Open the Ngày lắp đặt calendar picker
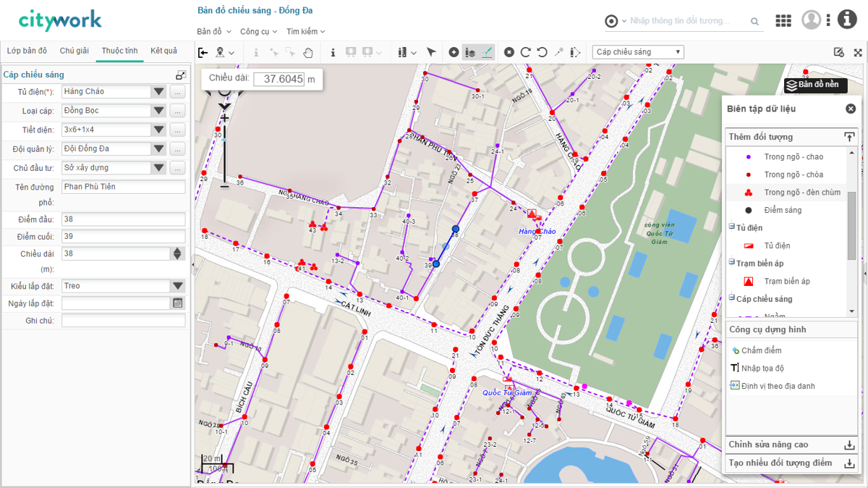The height and width of the screenshot is (488, 868). pos(178,303)
